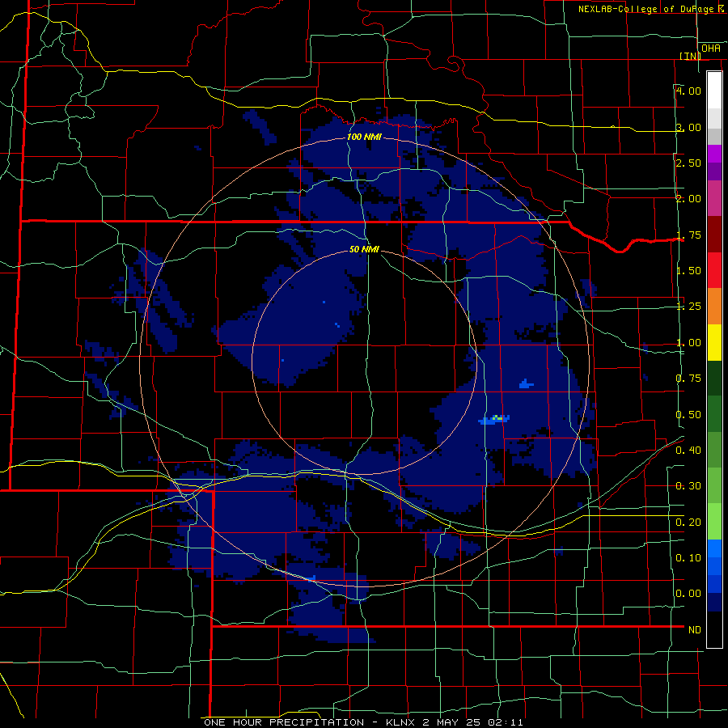
Task: Click the 0.75 legend value
Action: (688, 379)
